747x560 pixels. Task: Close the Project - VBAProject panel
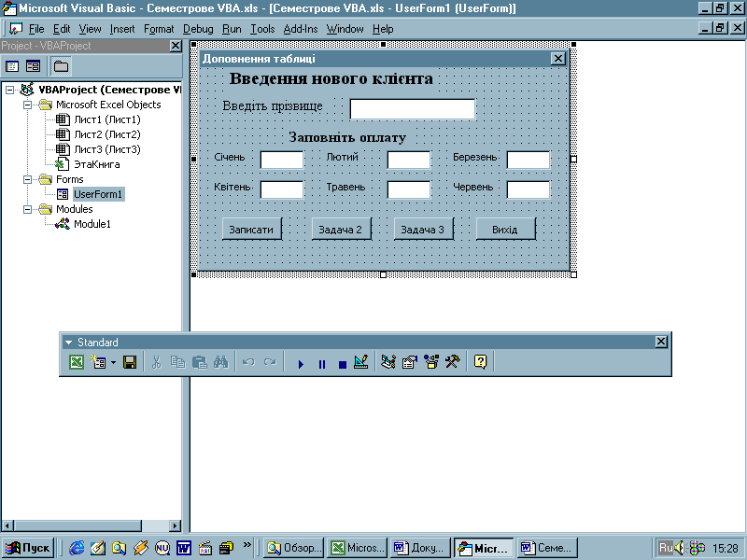coord(176,46)
